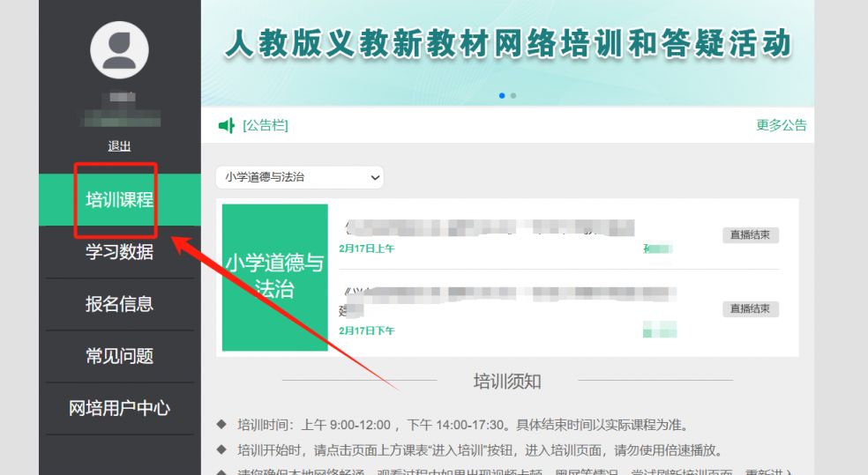Click the first banner carousel dot
868x475 pixels.
pyautogui.click(x=502, y=96)
